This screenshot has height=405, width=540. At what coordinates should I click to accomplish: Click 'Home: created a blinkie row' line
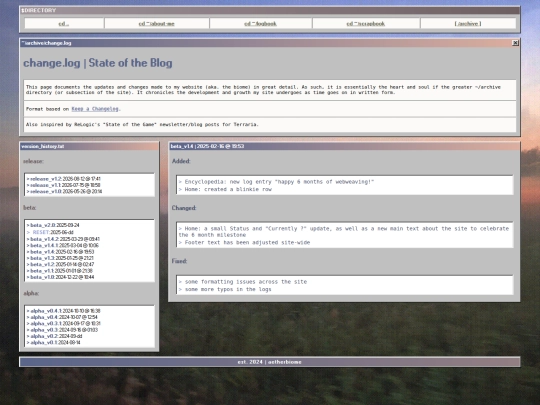[225, 189]
